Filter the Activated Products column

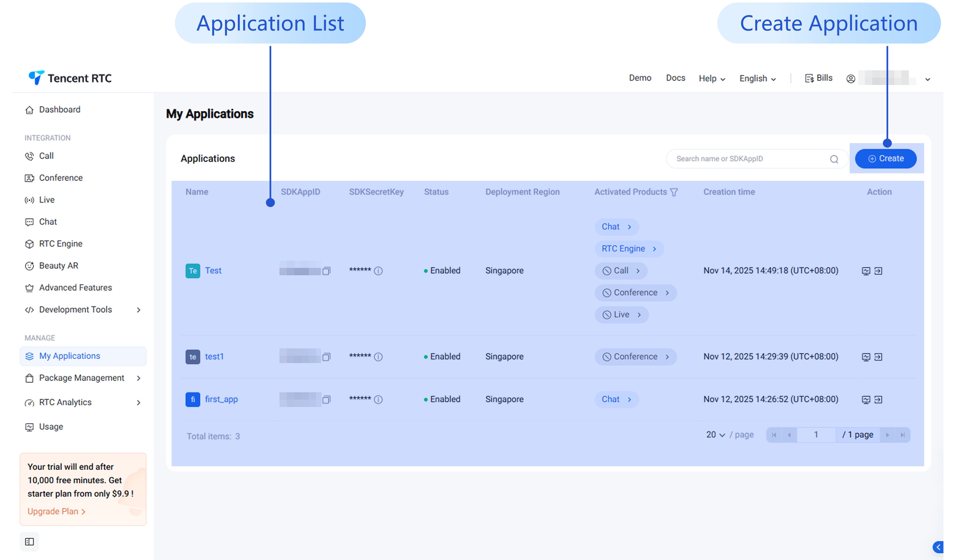(674, 192)
